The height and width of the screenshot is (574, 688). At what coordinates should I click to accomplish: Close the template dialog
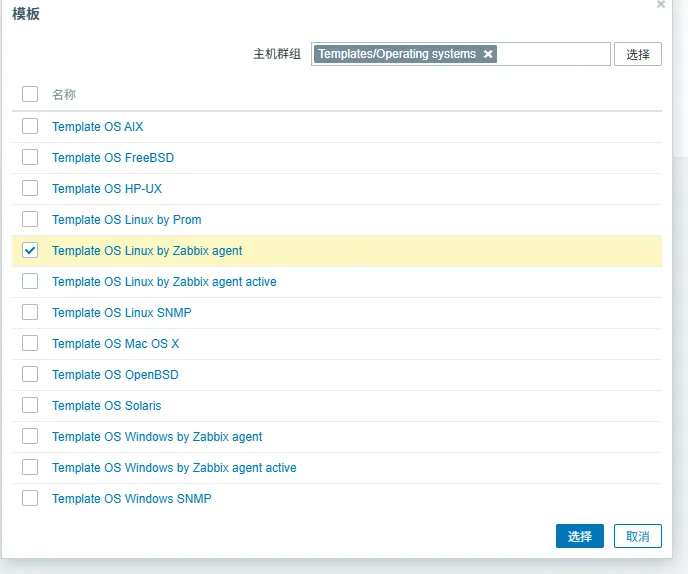pos(661,4)
